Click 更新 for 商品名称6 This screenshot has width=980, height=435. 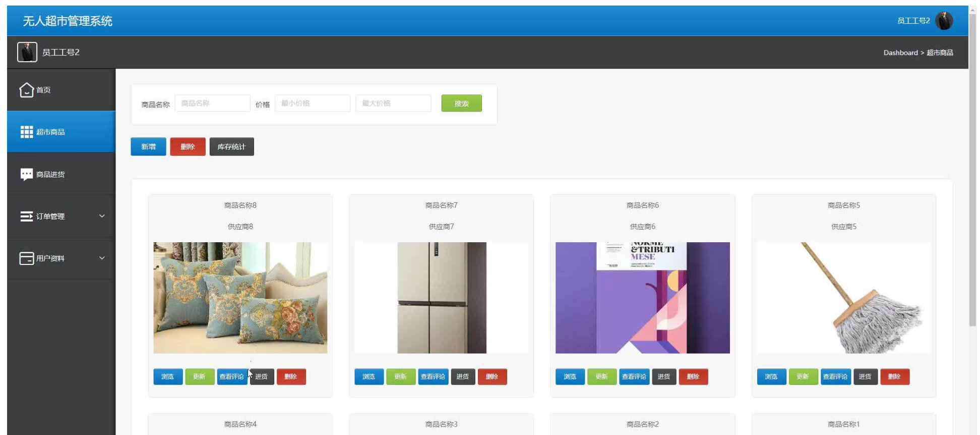(x=602, y=376)
